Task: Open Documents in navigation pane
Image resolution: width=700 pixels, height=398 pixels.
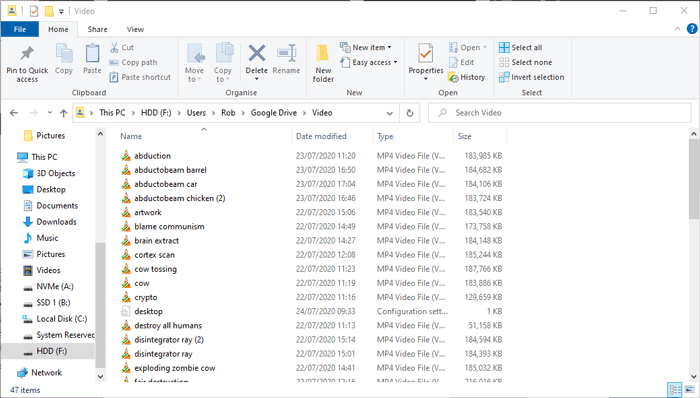Action: 57,206
